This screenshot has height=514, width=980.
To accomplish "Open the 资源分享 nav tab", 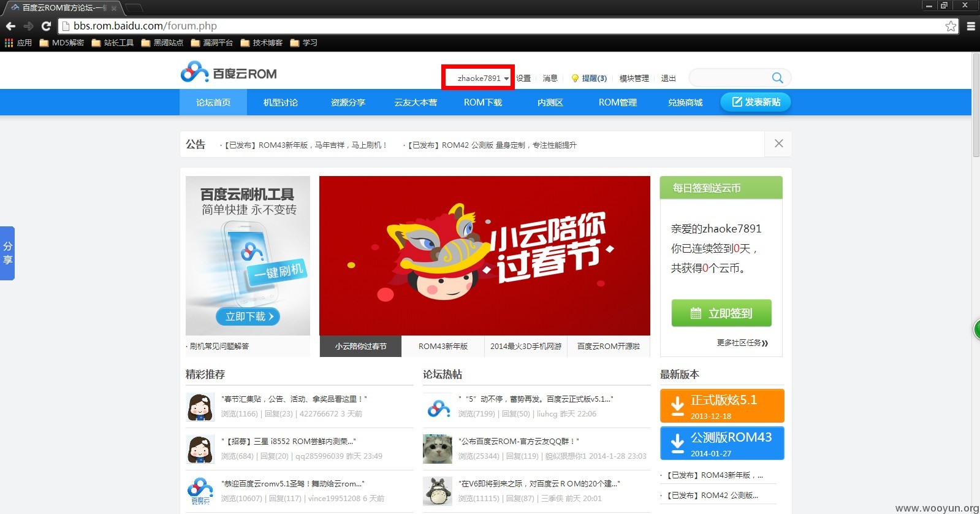I will click(x=348, y=102).
